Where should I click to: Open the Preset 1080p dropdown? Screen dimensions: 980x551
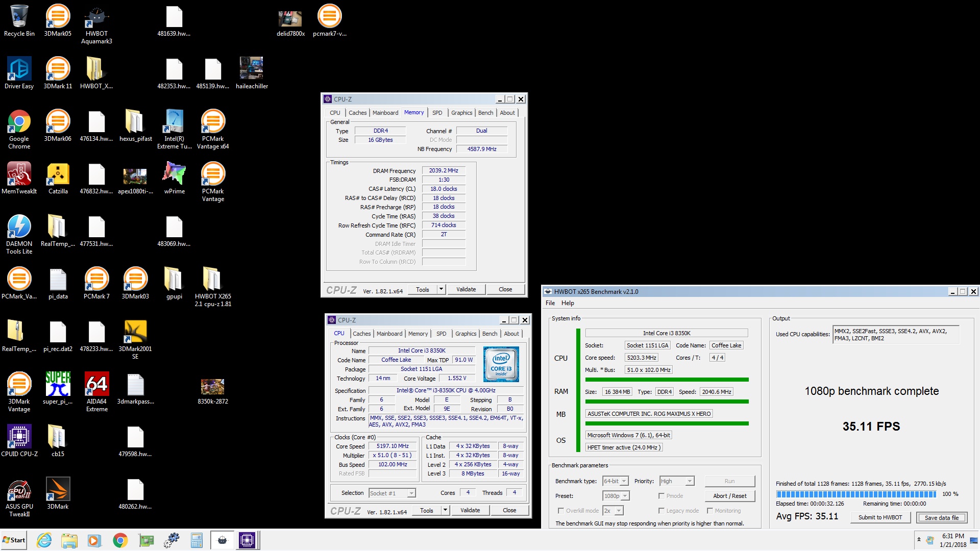pyautogui.click(x=616, y=496)
